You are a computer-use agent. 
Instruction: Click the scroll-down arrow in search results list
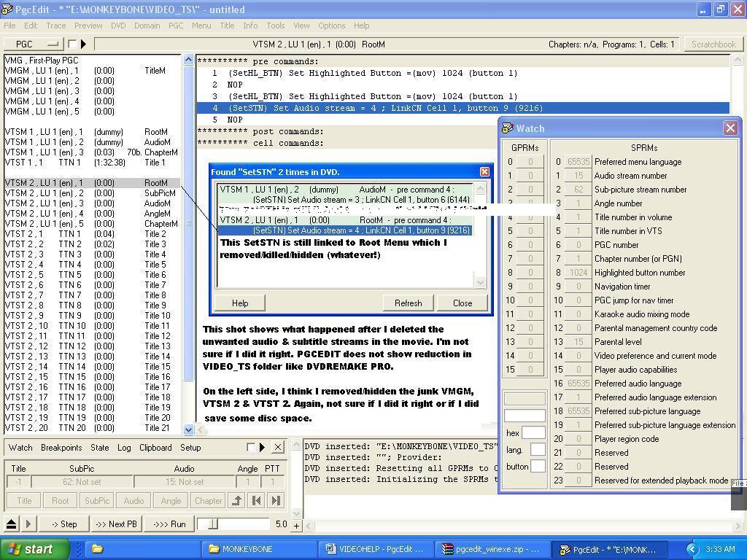[480, 282]
